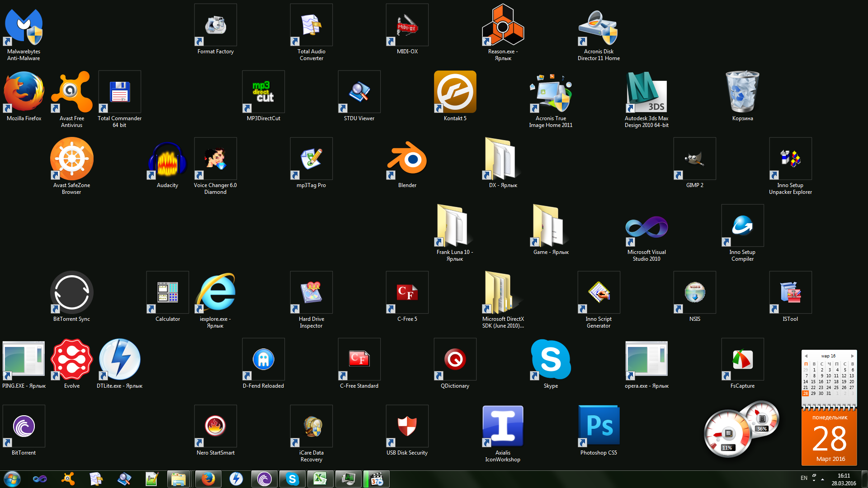Select Acronis True Image Home 2011
The height and width of the screenshot is (488, 868).
coord(551,92)
